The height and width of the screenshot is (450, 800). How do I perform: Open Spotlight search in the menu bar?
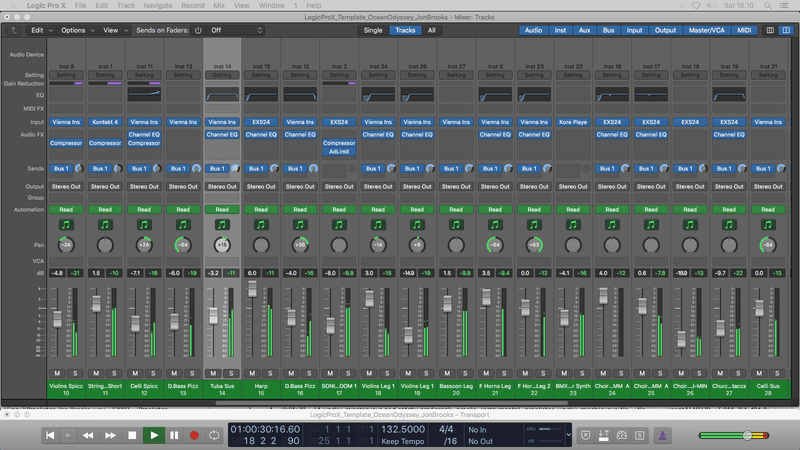point(768,6)
